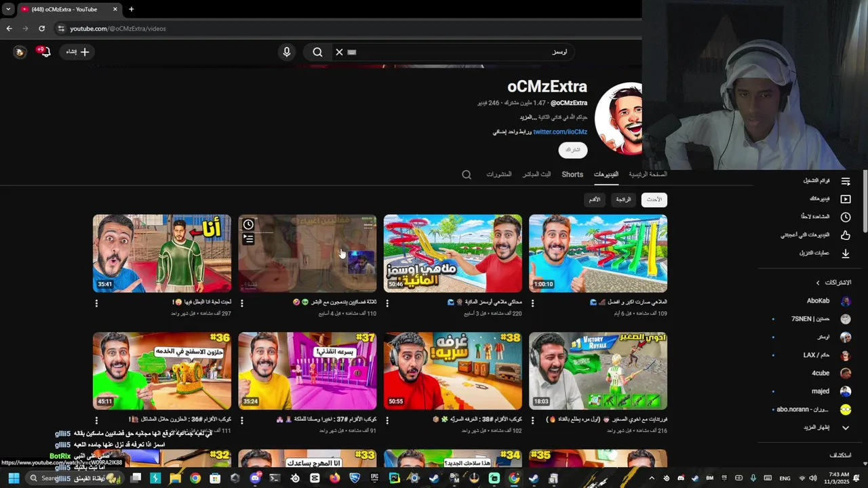868x488 pixels.
Task: Expand the Subscriptions (الاشتراكات) header chevron
Action: point(818,283)
